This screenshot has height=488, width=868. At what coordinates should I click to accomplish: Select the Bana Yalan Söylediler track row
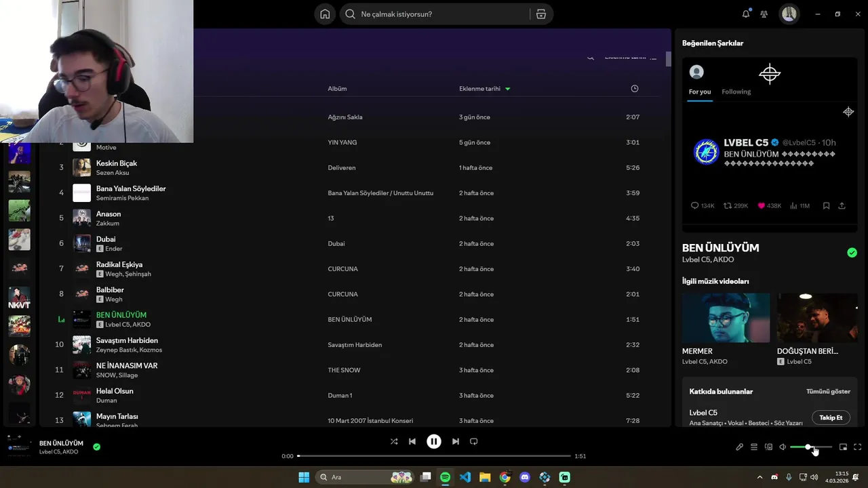tap(350, 193)
